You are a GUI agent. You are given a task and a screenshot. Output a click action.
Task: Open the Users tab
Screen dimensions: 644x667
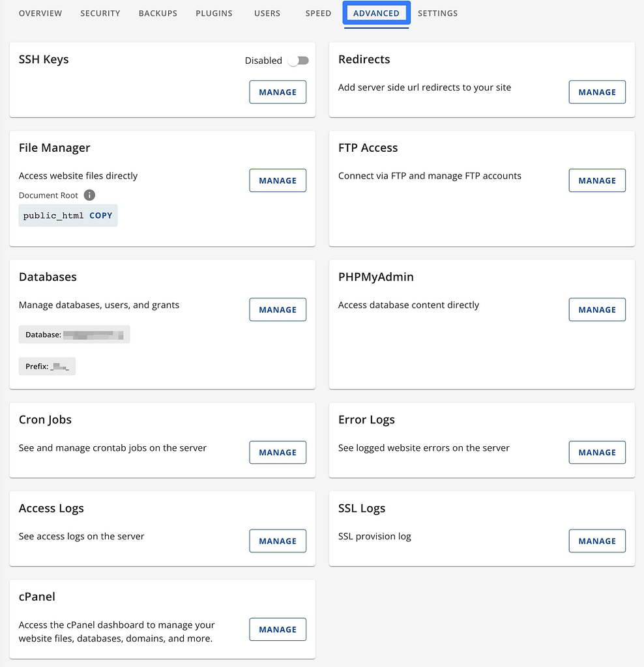click(267, 13)
